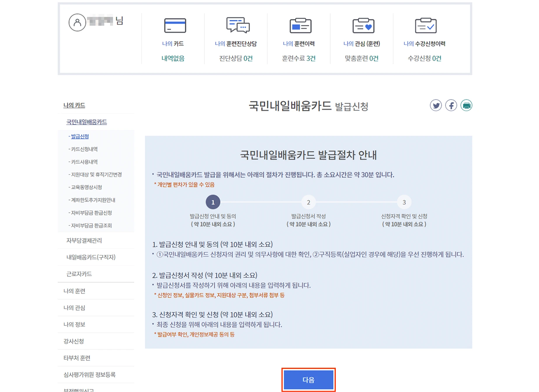This screenshot has height=392, width=539.
Task: Open 심사평가위원 정보등록 page
Action: pyautogui.click(x=90, y=374)
